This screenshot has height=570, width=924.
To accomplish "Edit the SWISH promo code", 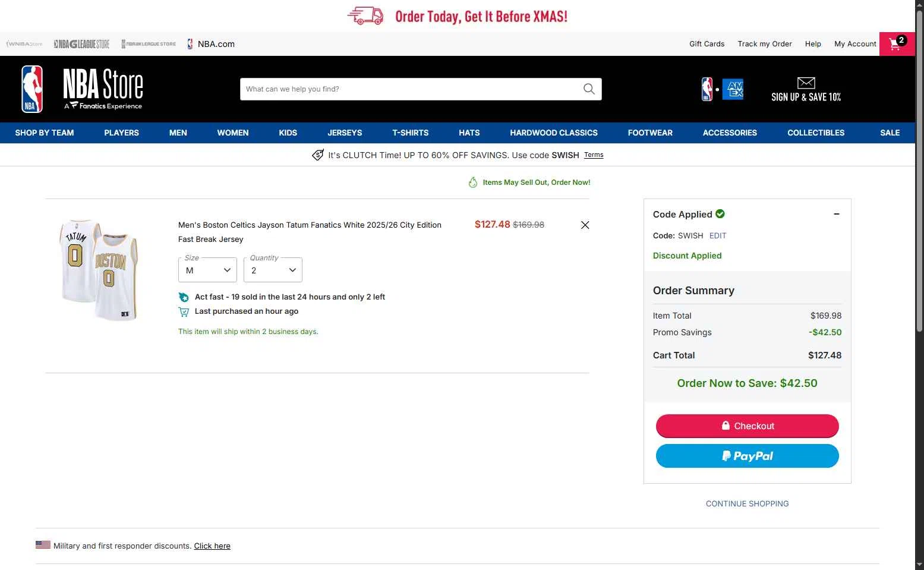I will 718,235.
